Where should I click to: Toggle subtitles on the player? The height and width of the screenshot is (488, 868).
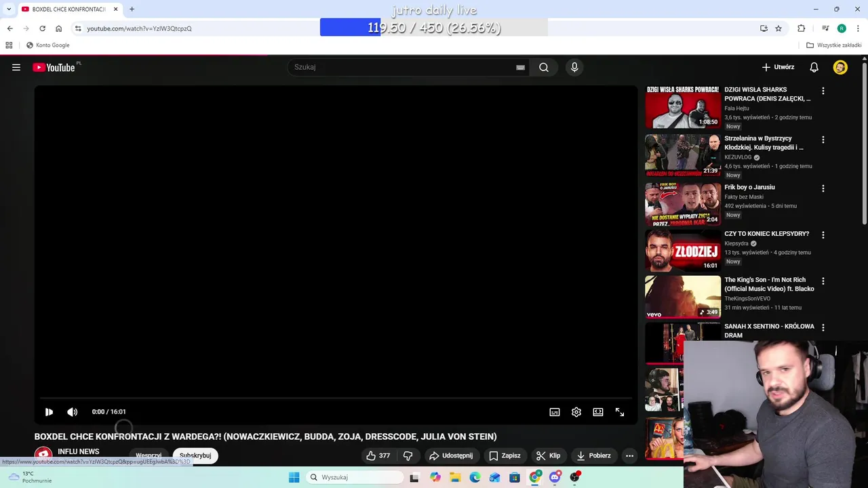pyautogui.click(x=555, y=412)
